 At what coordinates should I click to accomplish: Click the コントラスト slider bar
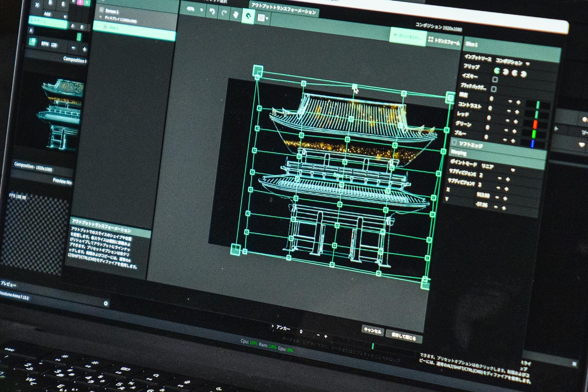pos(536,115)
